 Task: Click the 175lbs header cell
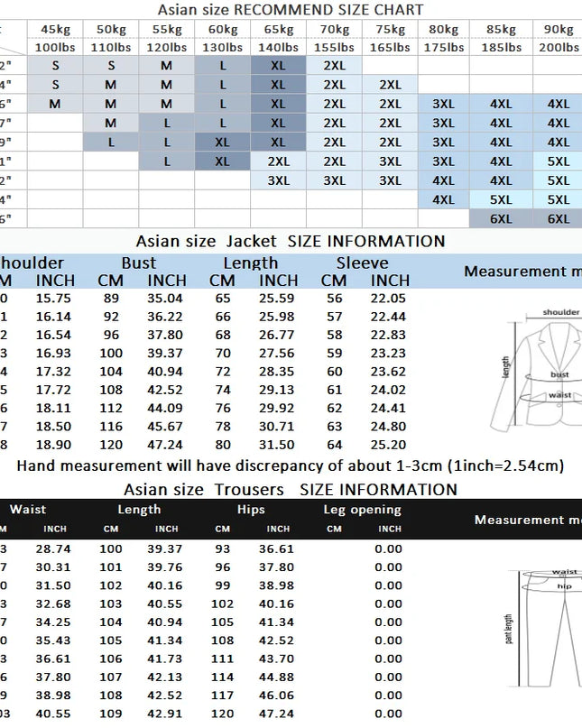coord(444,47)
